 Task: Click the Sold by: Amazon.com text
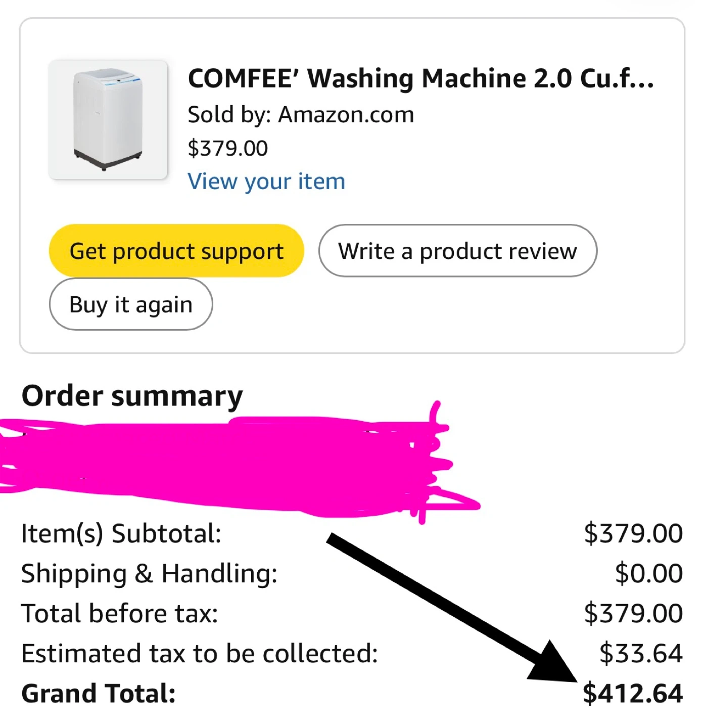pos(301,115)
